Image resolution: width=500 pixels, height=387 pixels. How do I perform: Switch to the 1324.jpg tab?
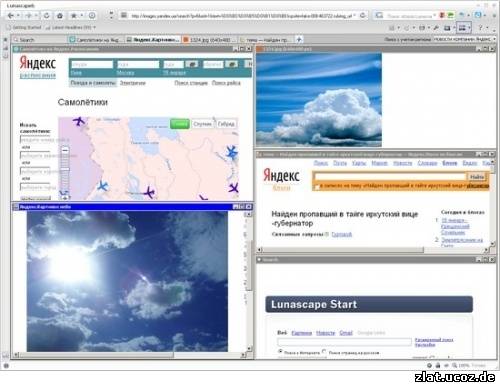[209, 40]
